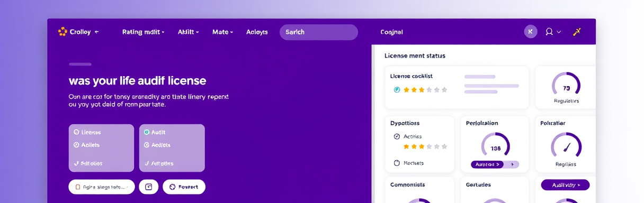Open the Mate dropdown menu
Screen dimensions: 644x203
[x=222, y=32]
